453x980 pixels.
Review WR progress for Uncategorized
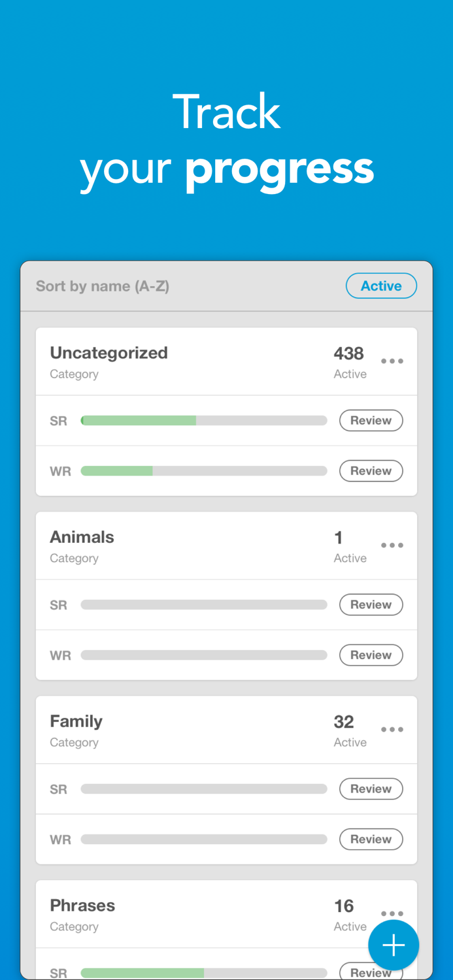point(371,470)
